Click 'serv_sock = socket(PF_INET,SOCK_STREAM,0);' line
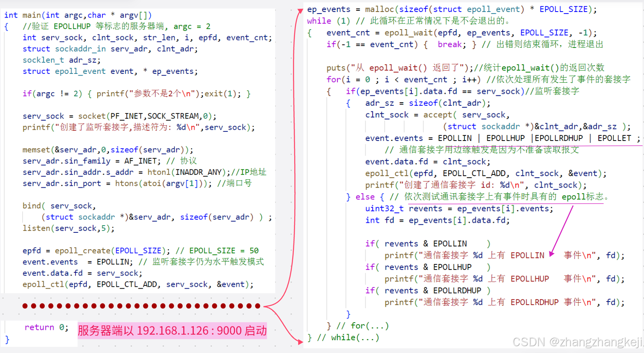The width and height of the screenshot is (644, 353). [120, 116]
